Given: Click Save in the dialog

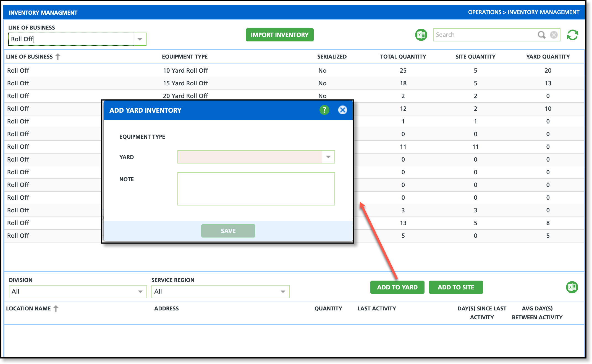Looking at the screenshot, I should [228, 231].
